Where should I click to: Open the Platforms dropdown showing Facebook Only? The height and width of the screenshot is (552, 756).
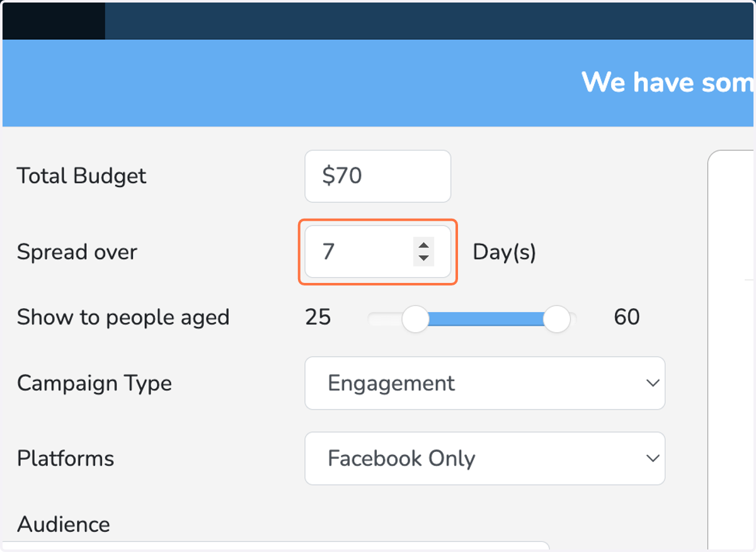[x=484, y=458]
